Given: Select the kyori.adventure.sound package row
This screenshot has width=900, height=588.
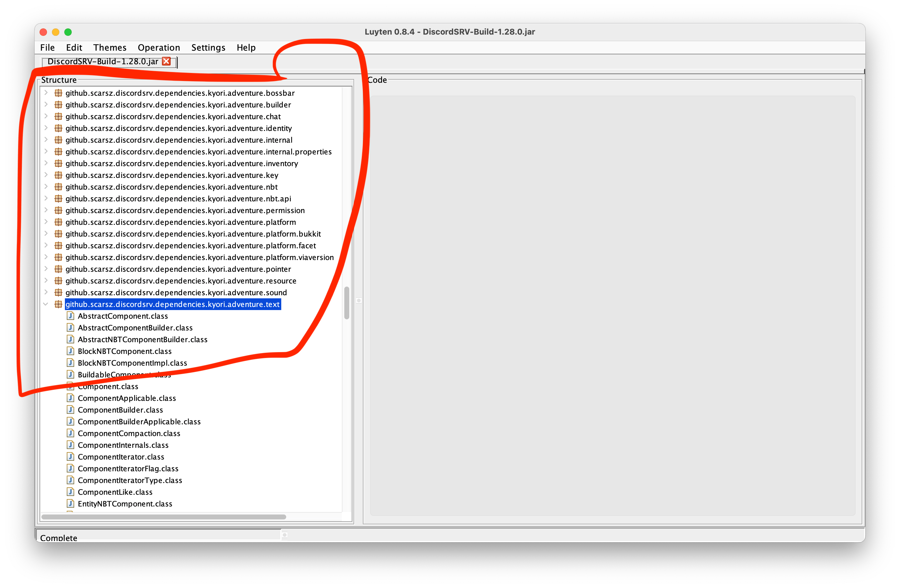Looking at the screenshot, I should tap(176, 292).
